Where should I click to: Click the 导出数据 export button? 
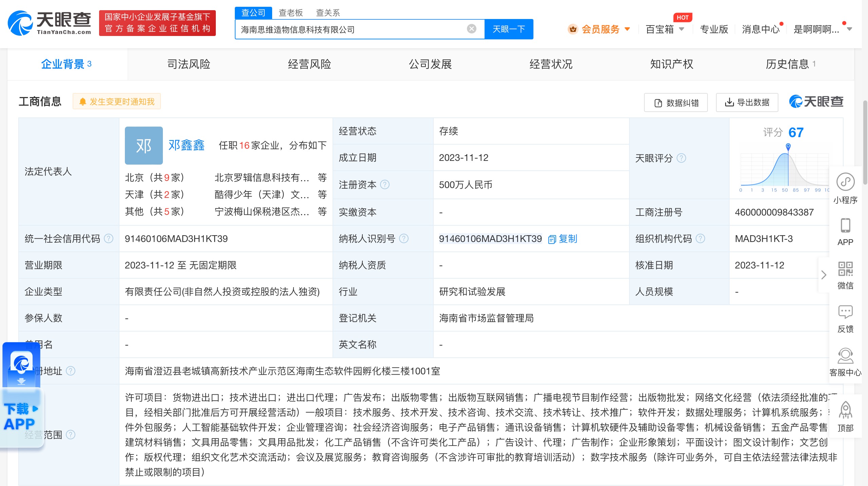747,102
